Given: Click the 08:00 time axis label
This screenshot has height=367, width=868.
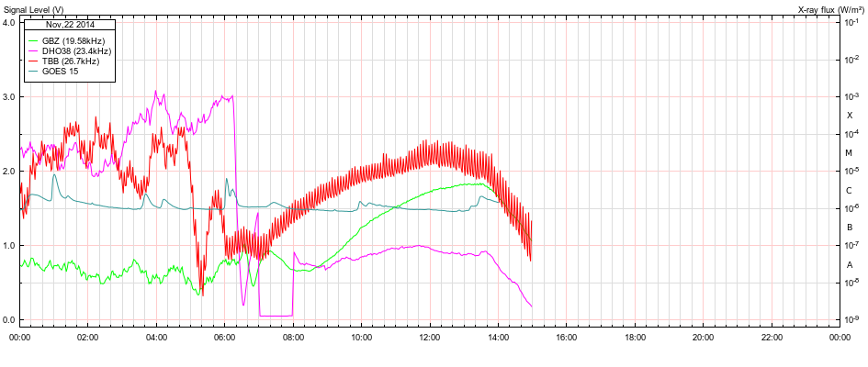Looking at the screenshot, I should click(x=293, y=337).
